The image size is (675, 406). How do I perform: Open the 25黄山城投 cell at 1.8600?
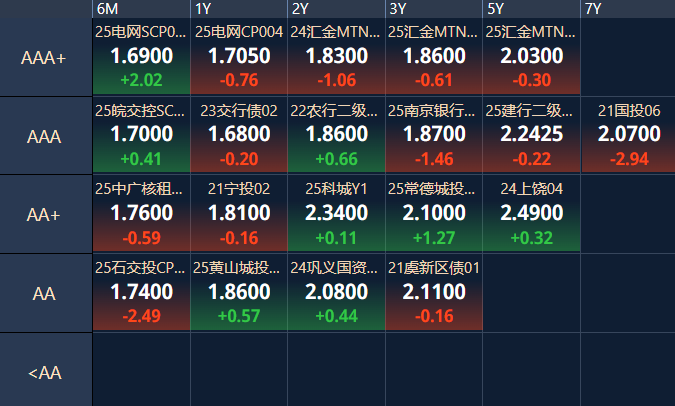coord(239,292)
